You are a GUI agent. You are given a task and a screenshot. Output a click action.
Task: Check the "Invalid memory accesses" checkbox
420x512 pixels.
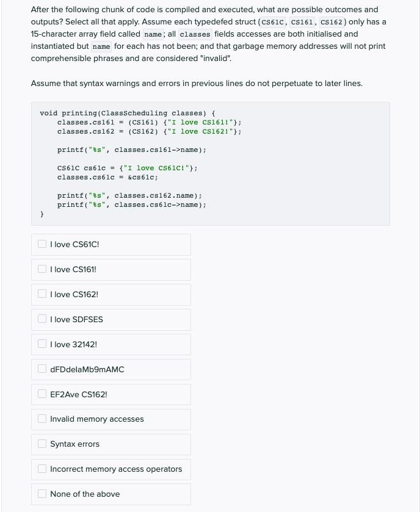click(x=42, y=419)
